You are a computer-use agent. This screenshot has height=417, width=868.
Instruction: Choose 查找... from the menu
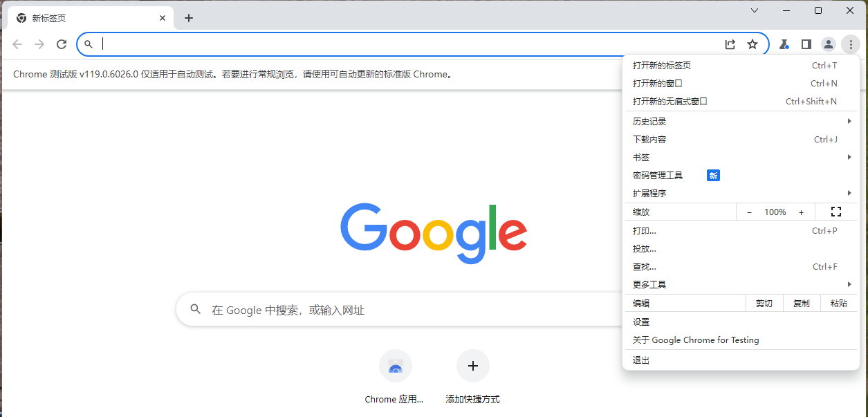coord(741,267)
